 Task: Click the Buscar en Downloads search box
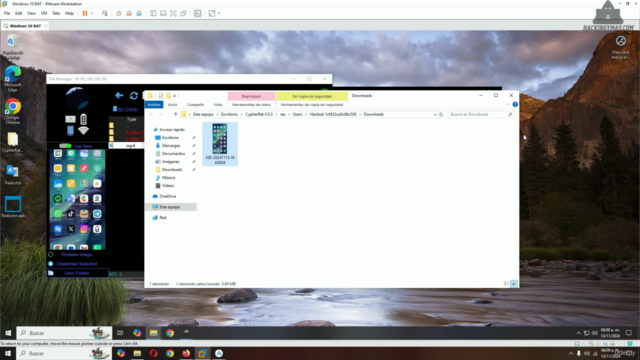click(x=480, y=114)
